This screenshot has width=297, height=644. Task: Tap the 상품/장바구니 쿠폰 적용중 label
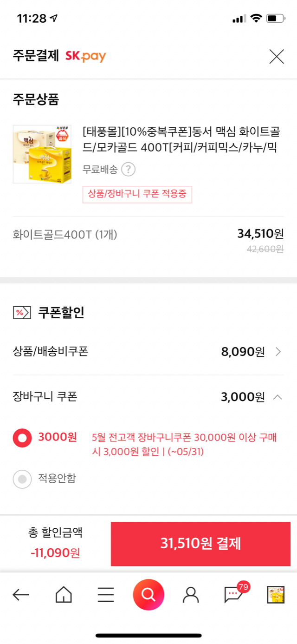coord(137,194)
